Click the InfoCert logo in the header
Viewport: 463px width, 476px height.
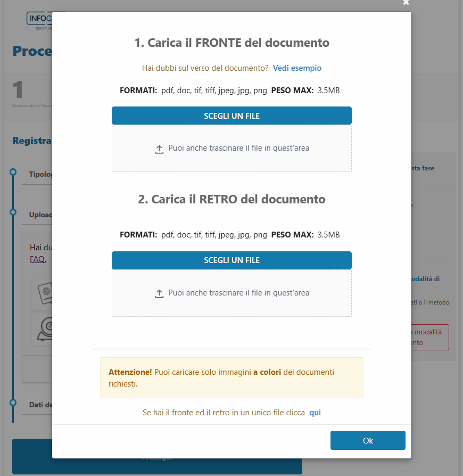[x=40, y=20]
